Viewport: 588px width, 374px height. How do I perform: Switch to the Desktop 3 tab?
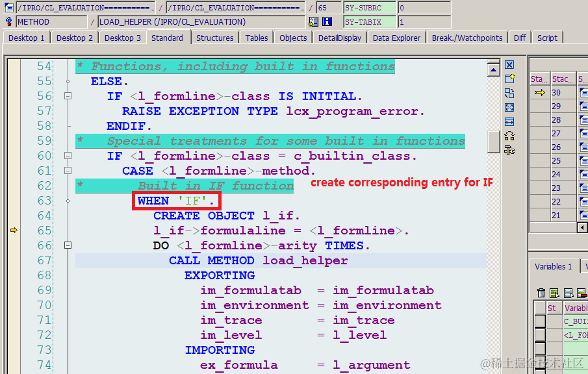(123, 38)
